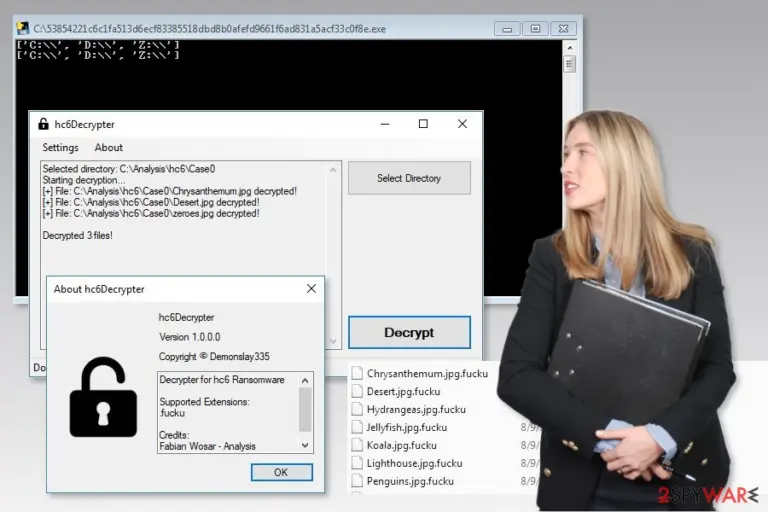Viewport: 768px width, 512px height.
Task: Click the Decrypt button
Action: click(x=409, y=333)
